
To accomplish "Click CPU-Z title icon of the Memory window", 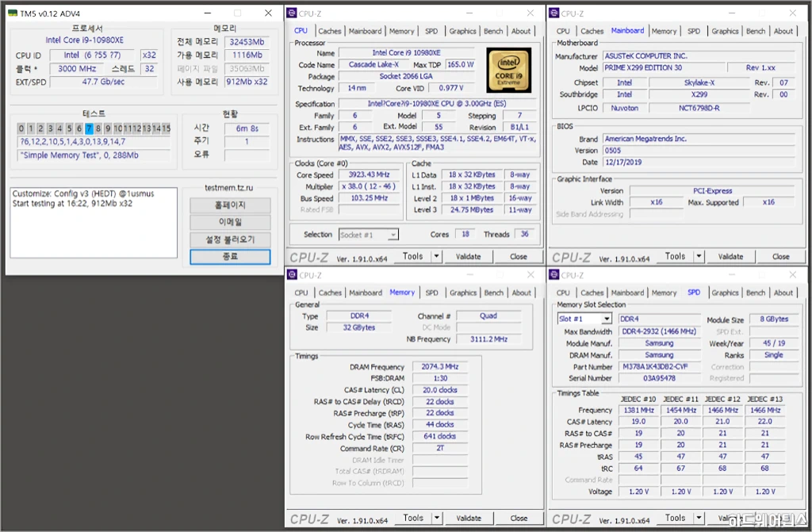I will (291, 275).
